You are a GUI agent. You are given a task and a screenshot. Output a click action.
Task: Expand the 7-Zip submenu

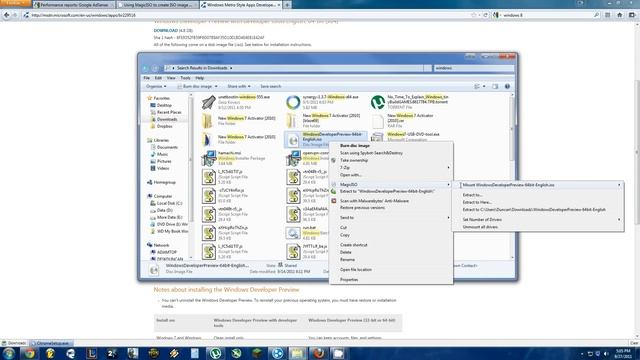(448, 168)
